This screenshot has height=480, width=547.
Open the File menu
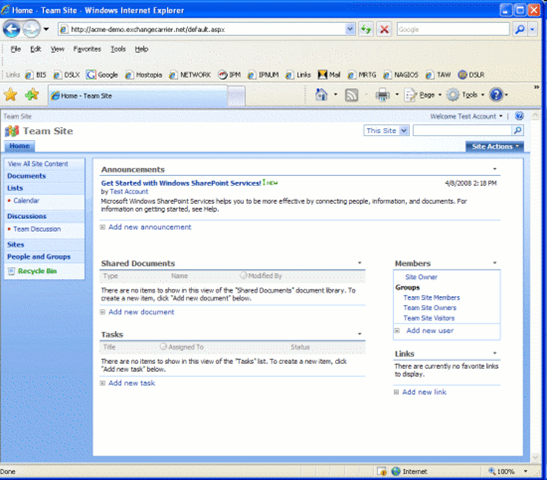click(x=16, y=49)
